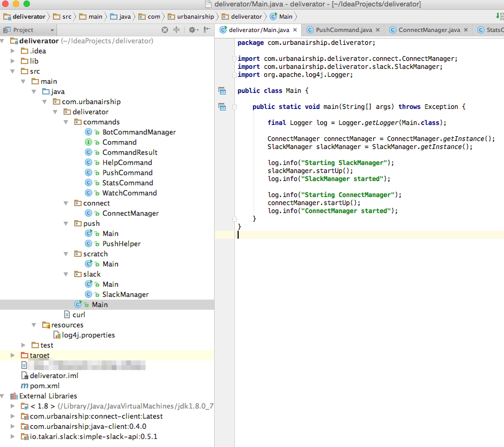
Task: Click the hide Project panel icon
Action: pos(206,30)
